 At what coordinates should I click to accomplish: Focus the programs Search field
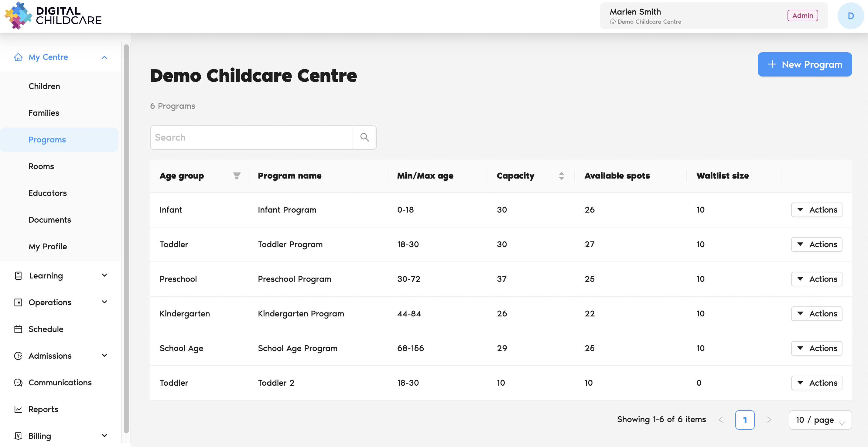pyautogui.click(x=251, y=138)
